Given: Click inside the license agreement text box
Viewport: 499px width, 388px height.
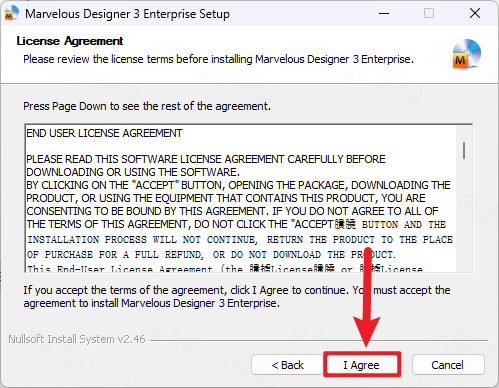Looking at the screenshot, I should point(248,198).
